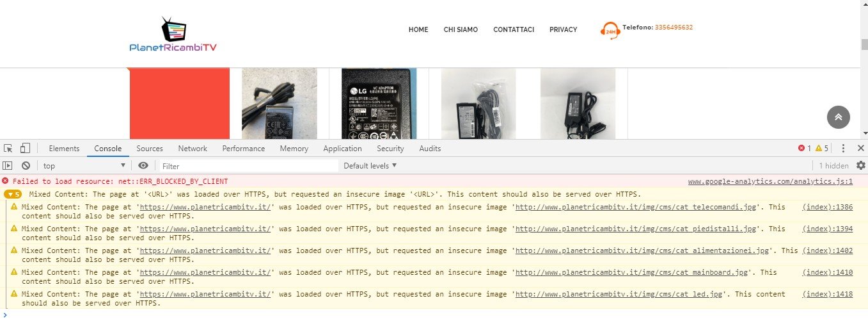Viewport: 868px width, 319px height.
Task: Close the DevTools panel
Action: 860,149
